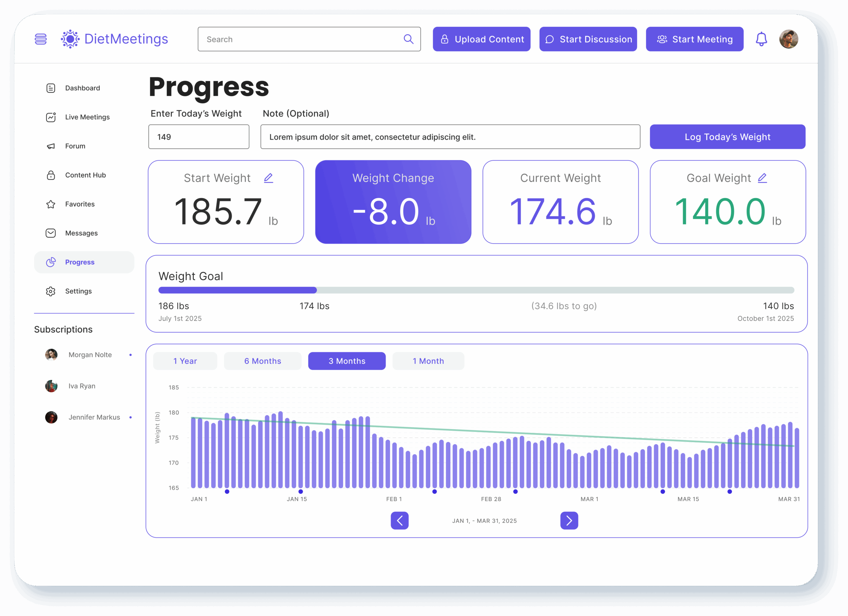Open Live Meetings from sidebar

(x=87, y=117)
